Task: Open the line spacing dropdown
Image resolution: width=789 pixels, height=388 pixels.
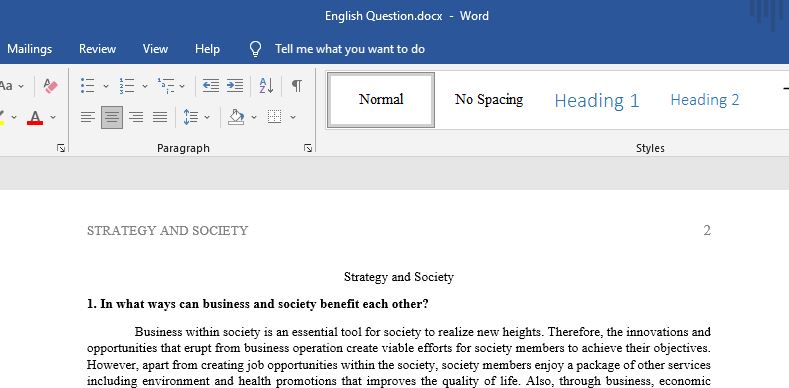Action: tap(207, 117)
